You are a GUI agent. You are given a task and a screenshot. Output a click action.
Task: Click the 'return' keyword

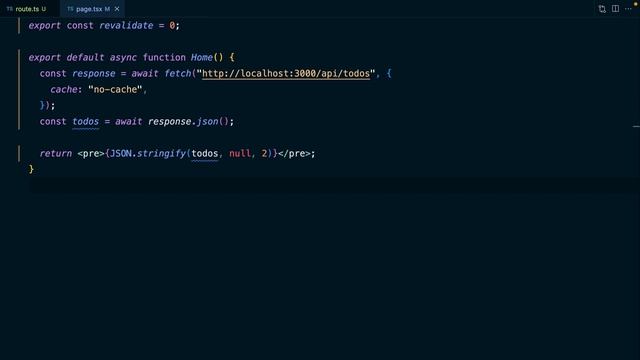pos(56,153)
